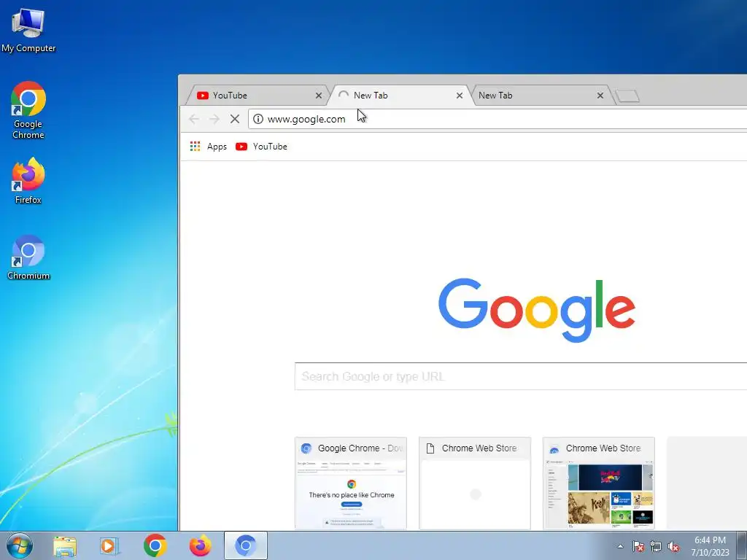Open the Windows Start menu

pyautogui.click(x=20, y=545)
